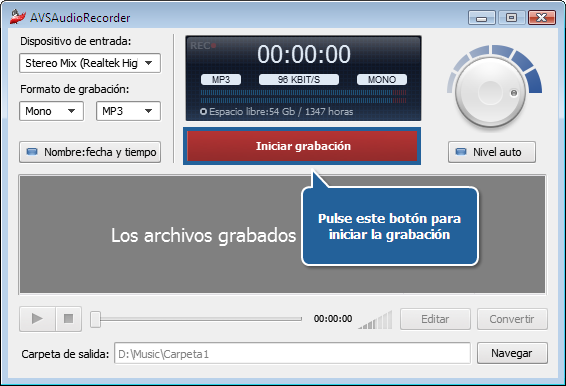Click the recording level meter bars
Viewport: 566px width, 386px height.
[303, 96]
